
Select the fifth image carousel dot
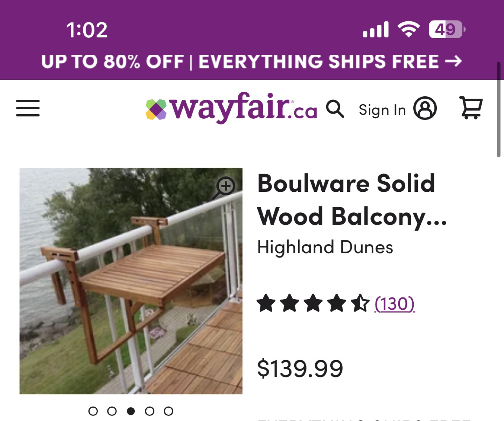169,411
